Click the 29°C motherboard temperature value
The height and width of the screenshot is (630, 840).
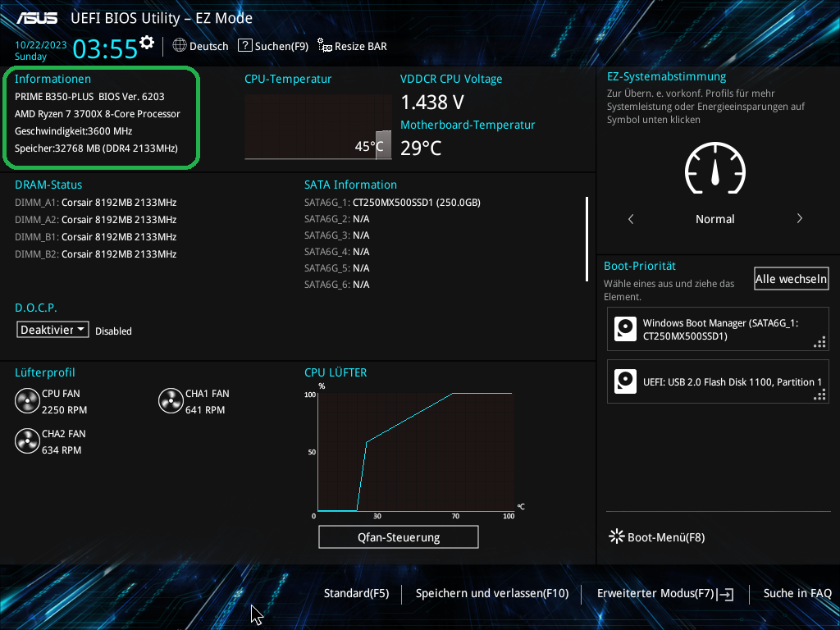pyautogui.click(x=421, y=148)
